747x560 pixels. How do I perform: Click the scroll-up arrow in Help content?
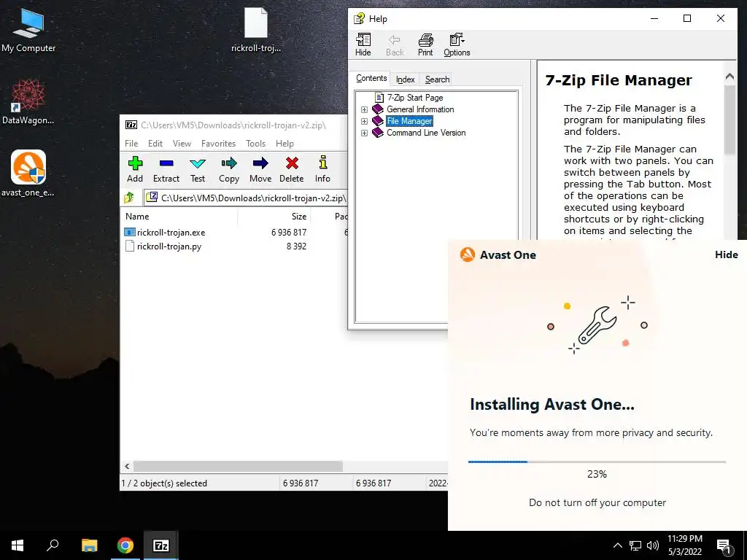click(729, 76)
